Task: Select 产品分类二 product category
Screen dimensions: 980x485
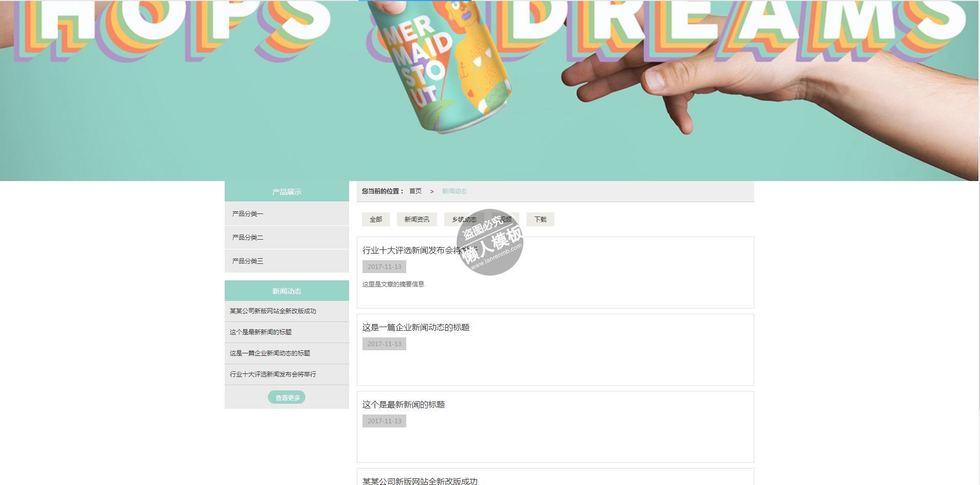Action: click(x=248, y=238)
